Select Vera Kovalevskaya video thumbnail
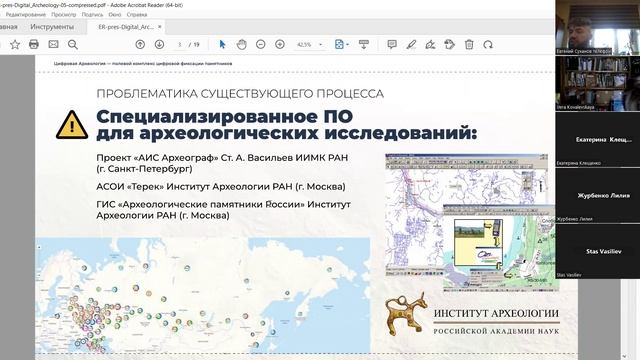 pos(598,83)
